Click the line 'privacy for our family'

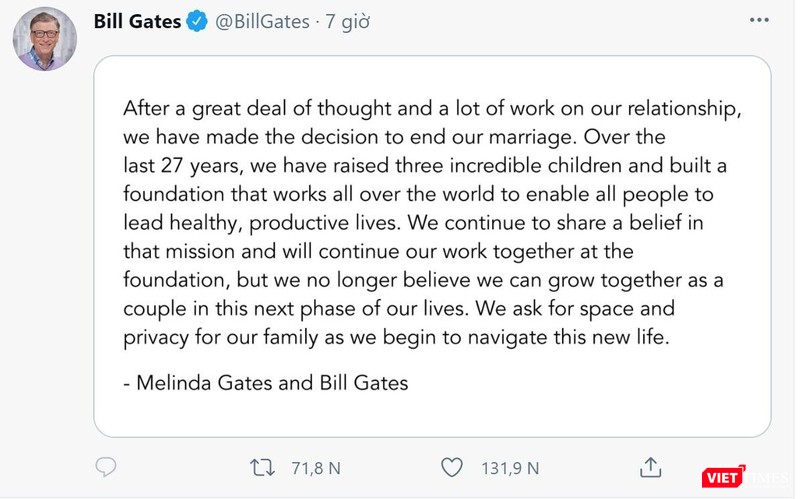click(x=395, y=337)
